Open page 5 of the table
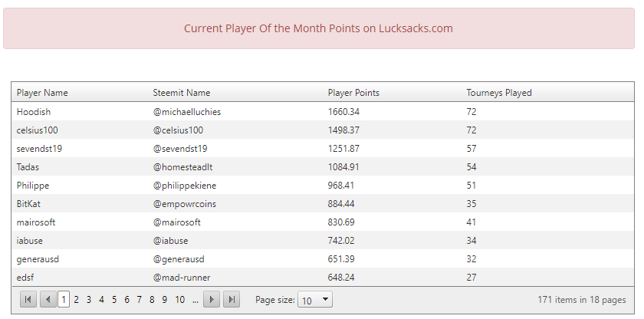Viewport: 644px width, 319px height. 114,300
